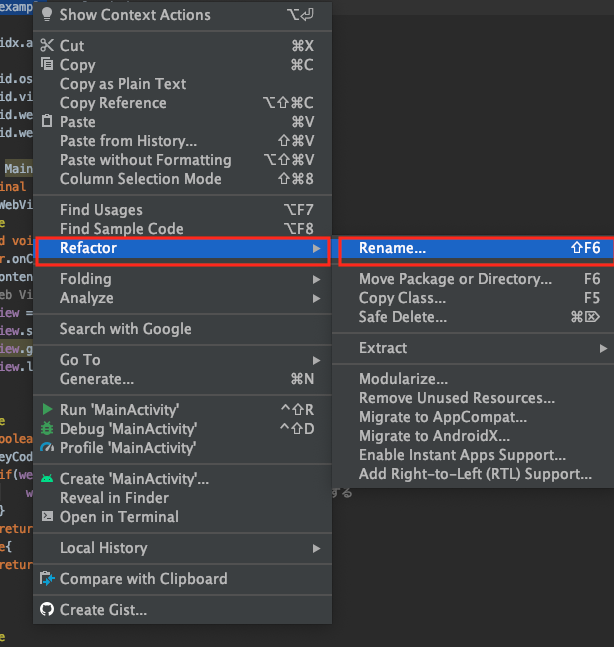Viewport: 614px width, 647px height.
Task: Open the Refactor menu item
Action: [x=182, y=248]
